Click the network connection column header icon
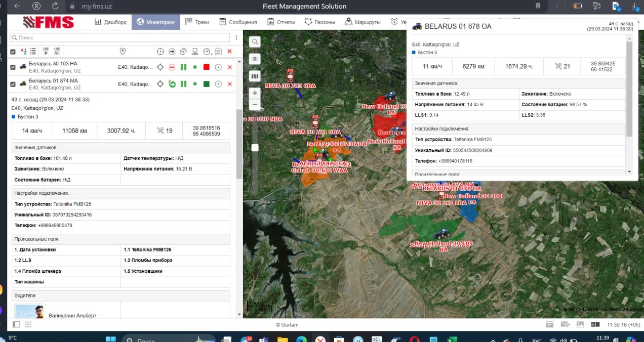This screenshot has width=644, height=342. 195,52
